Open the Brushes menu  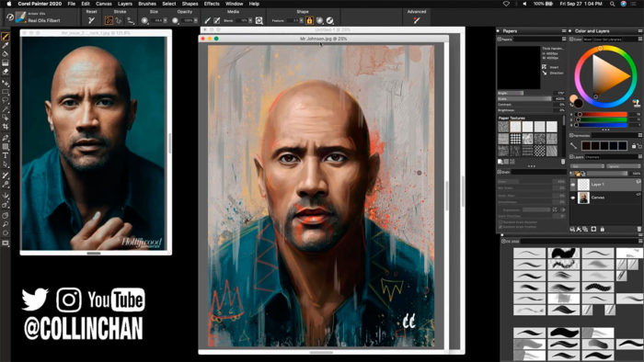pyautogui.click(x=147, y=4)
